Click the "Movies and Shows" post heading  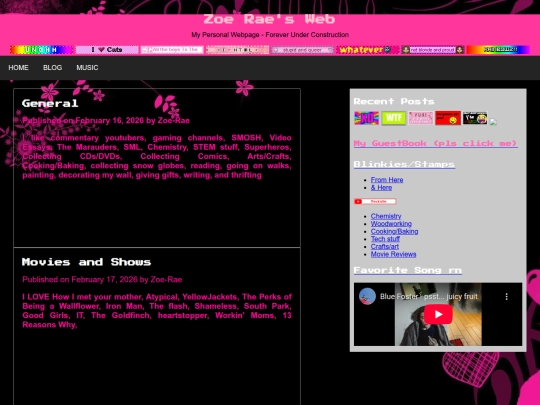click(86, 262)
